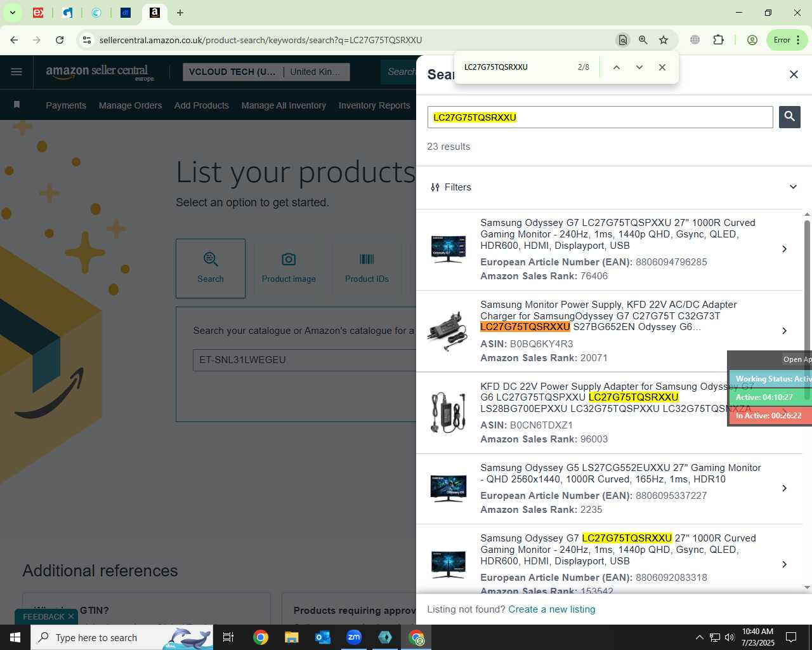Click Open App on time tracker widget
The width and height of the screenshot is (812, 650).
click(x=797, y=359)
